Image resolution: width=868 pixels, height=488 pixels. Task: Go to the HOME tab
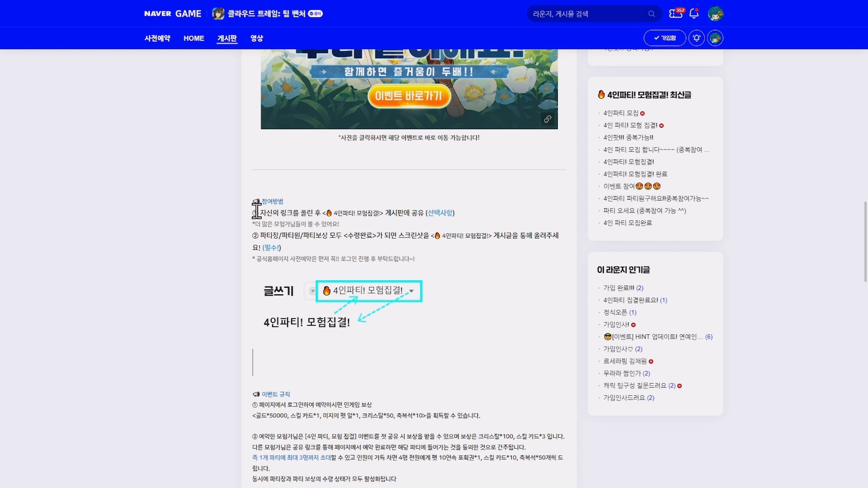[x=194, y=38]
